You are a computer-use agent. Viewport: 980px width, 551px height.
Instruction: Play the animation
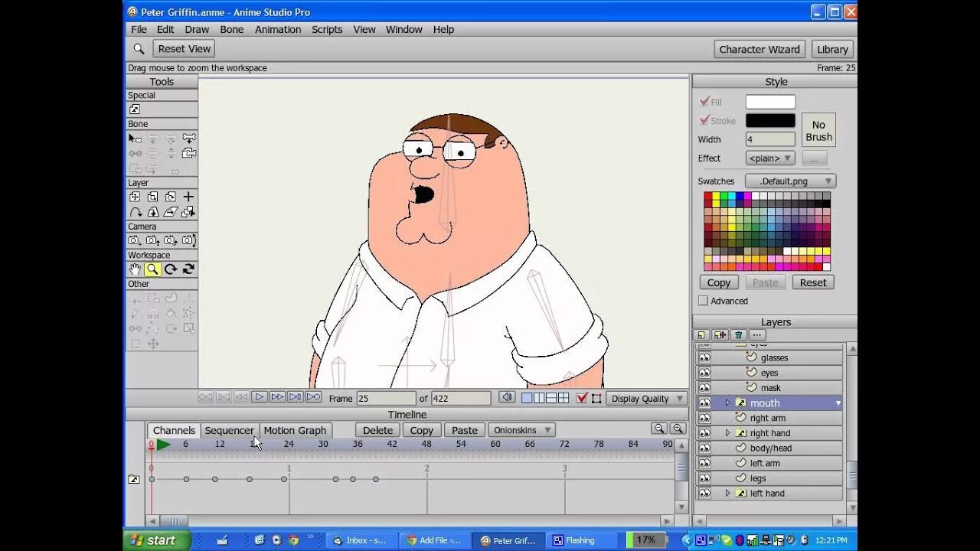[260, 397]
